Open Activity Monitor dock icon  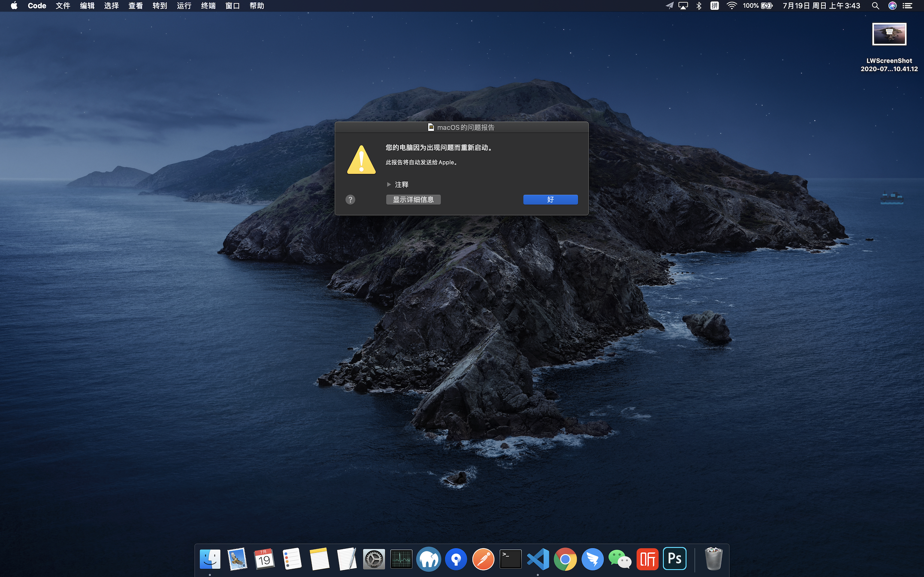(x=401, y=559)
